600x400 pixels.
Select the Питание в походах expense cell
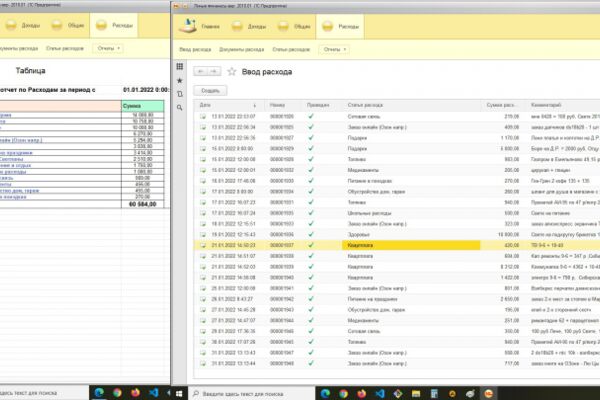point(411,181)
